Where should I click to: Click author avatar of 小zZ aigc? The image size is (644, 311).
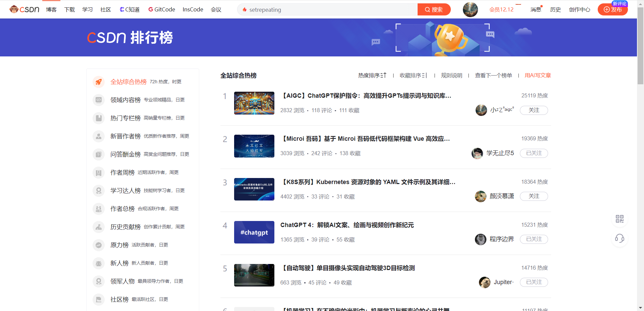pyautogui.click(x=481, y=110)
